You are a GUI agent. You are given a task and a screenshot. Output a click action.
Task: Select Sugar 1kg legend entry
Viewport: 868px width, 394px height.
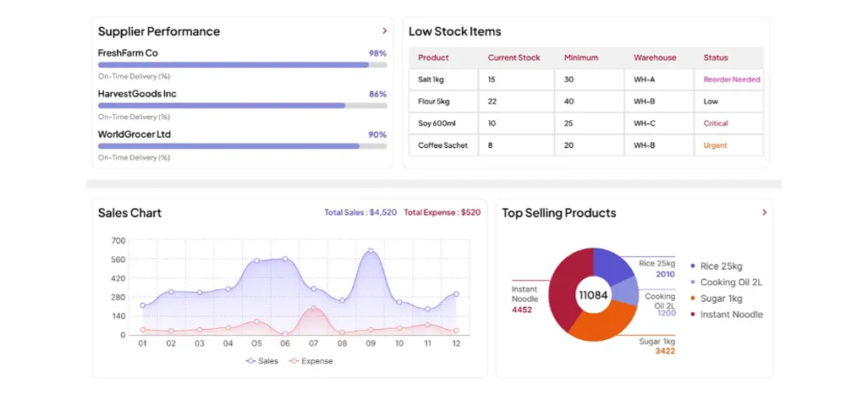pyautogui.click(x=717, y=298)
